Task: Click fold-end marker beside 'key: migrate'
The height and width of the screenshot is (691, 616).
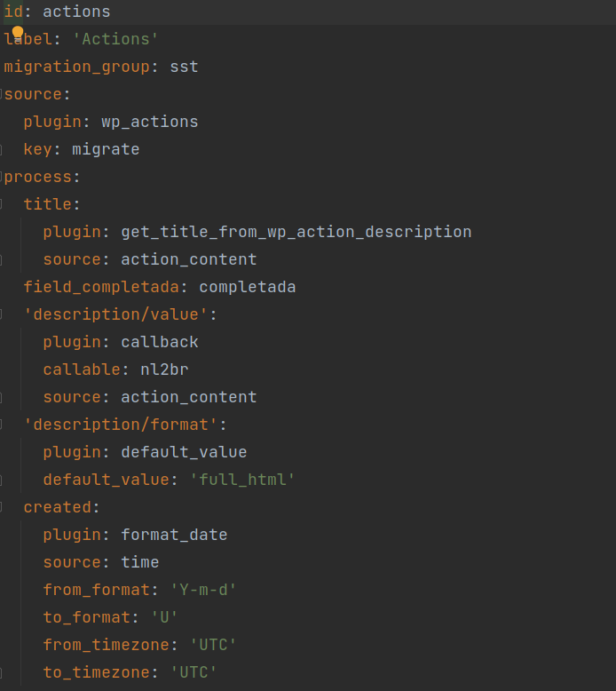Action: (x=2, y=149)
